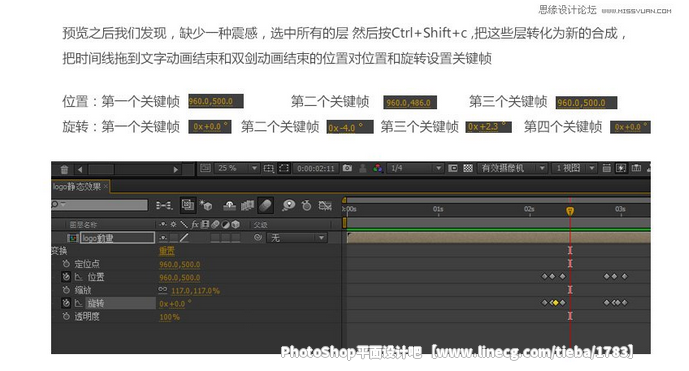Click the current time 0:00:02:11 display
689x371 pixels.
[315, 168]
